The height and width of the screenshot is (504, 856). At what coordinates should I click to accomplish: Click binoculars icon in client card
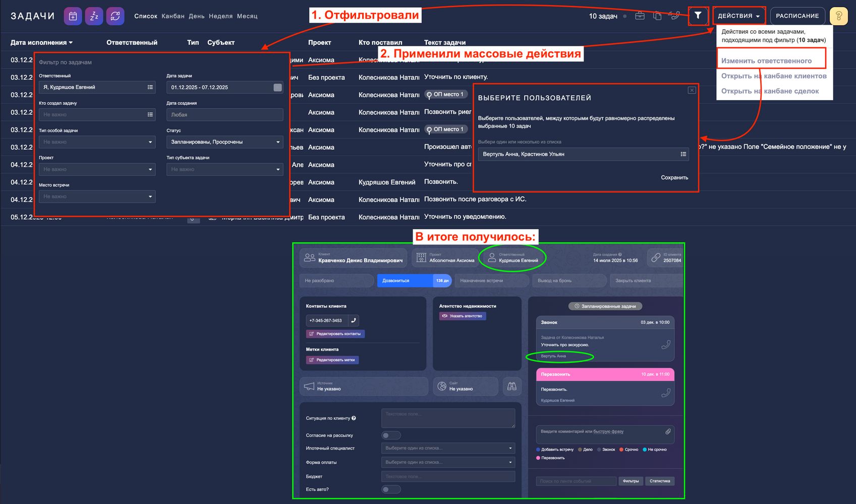[511, 386]
